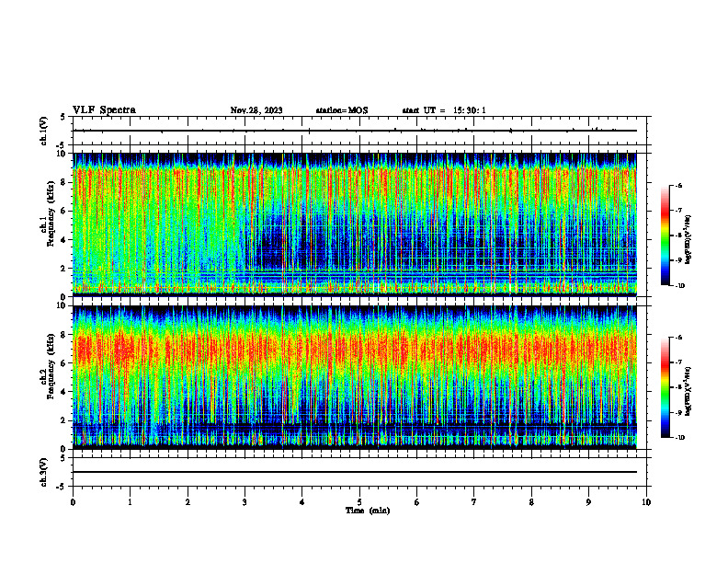Click time axis tick label 10
Screen dimensions: 728x563
tap(646, 502)
